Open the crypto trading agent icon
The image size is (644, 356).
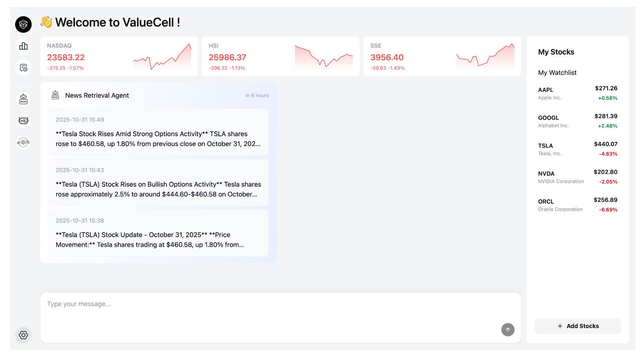tap(23, 142)
